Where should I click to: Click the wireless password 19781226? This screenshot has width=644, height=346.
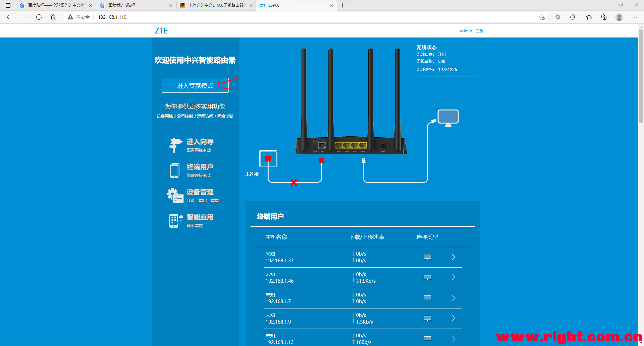point(447,70)
